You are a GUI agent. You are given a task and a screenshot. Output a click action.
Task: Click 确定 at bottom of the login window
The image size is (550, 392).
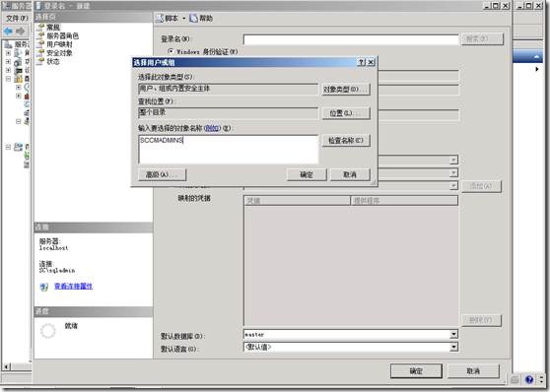[416, 370]
